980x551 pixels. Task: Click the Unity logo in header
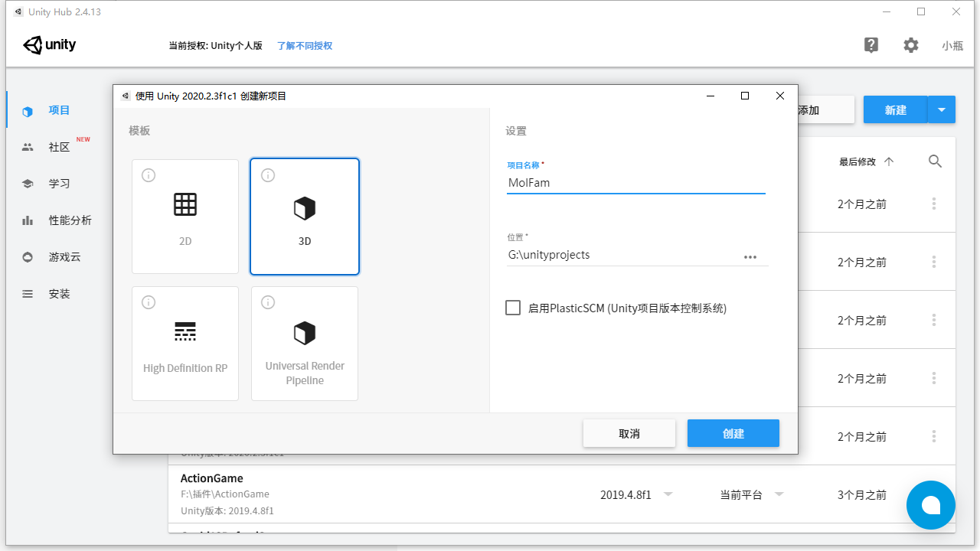point(50,45)
